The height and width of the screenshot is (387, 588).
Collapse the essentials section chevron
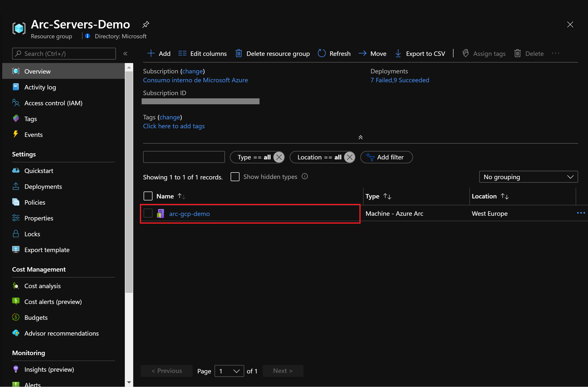[361, 137]
